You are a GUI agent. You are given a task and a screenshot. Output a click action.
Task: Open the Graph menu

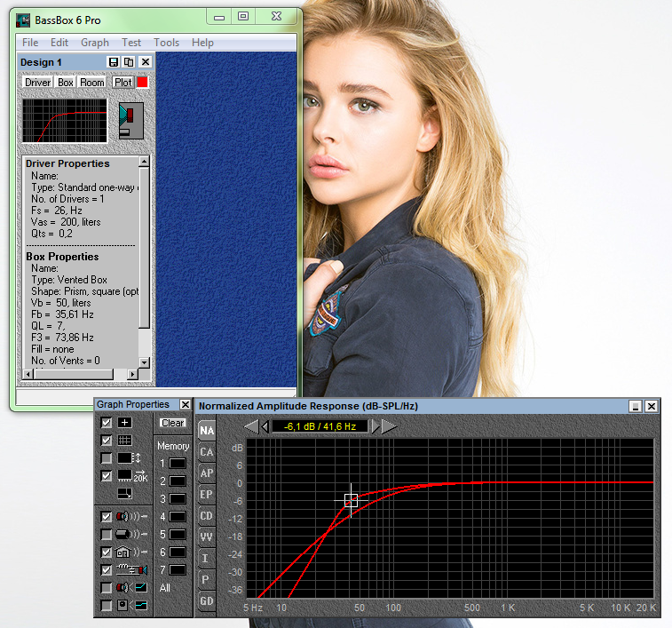point(95,43)
